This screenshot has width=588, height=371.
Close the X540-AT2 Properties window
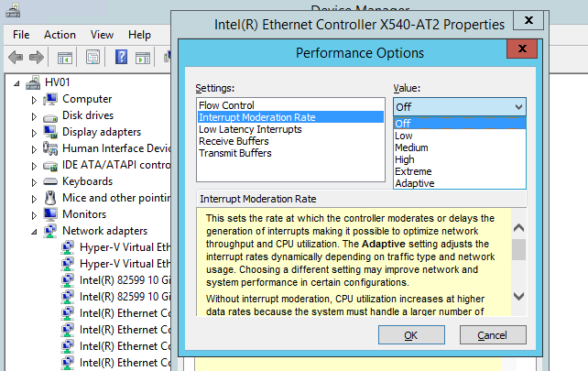(x=528, y=20)
